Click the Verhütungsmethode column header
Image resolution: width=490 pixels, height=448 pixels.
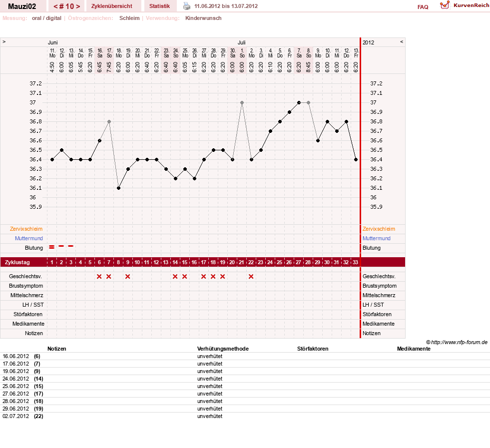(223, 349)
